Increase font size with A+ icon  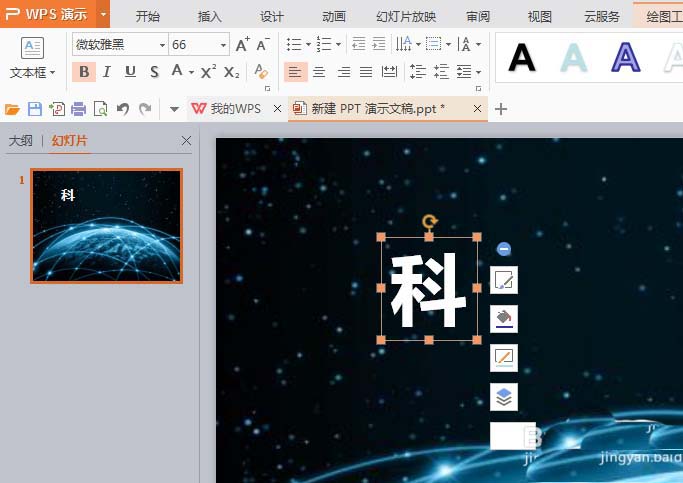pos(243,44)
